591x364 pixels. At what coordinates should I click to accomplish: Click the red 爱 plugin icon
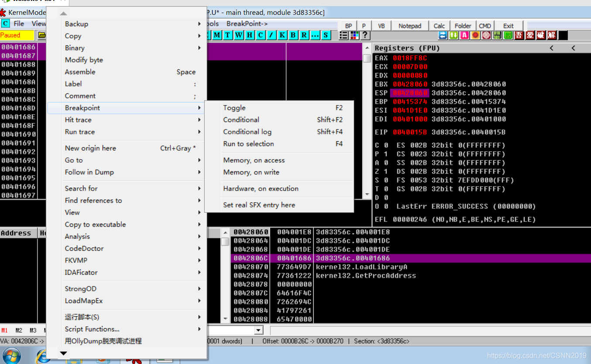530,35
